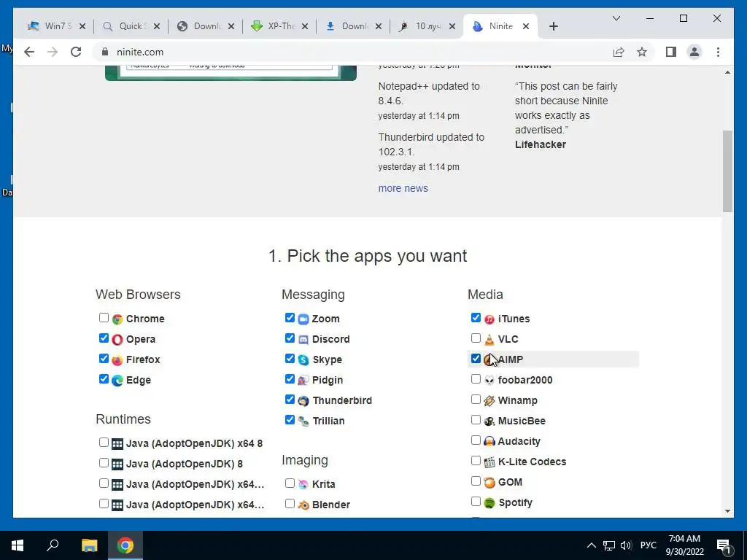Bookmark this page with the star icon

642,52
